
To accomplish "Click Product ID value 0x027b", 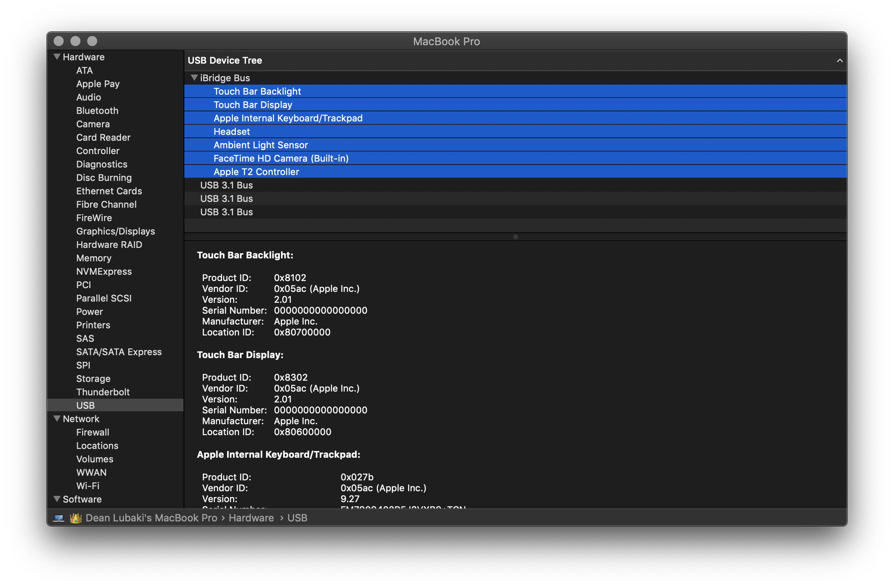I will 357,477.
